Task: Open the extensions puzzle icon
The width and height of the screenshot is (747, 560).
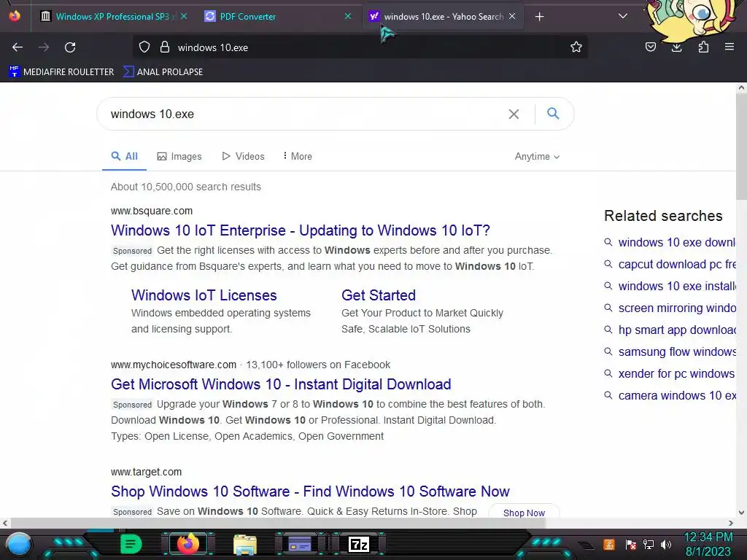Action: coord(703,47)
